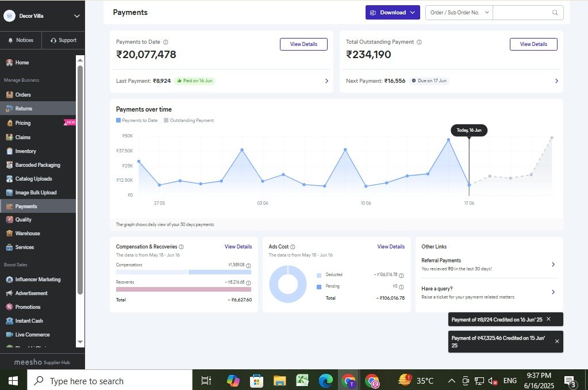Image resolution: width=588 pixels, height=390 pixels.
Task: Click the Recoveries pink progress bar
Action: 183,289
